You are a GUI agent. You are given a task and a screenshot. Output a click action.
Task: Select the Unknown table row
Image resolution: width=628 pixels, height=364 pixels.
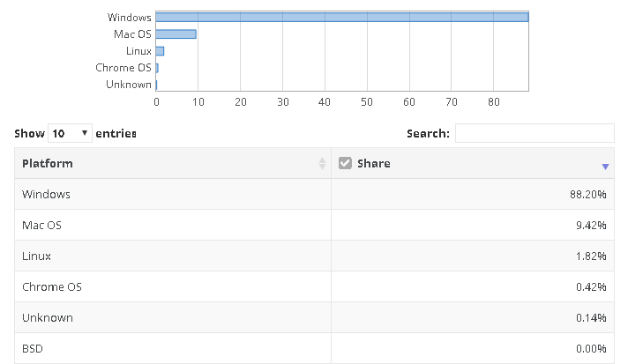[314, 317]
